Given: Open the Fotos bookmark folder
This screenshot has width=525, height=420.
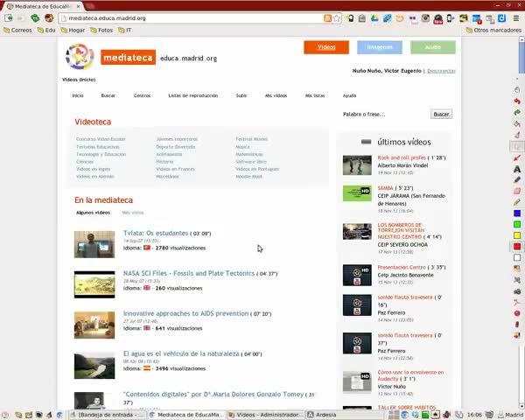Looking at the screenshot, I should [101, 30].
